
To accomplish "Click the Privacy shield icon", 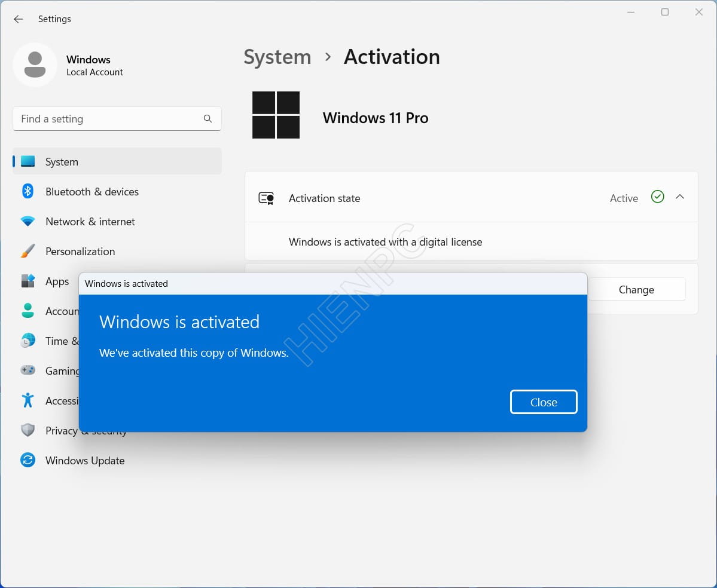I will 28,430.
